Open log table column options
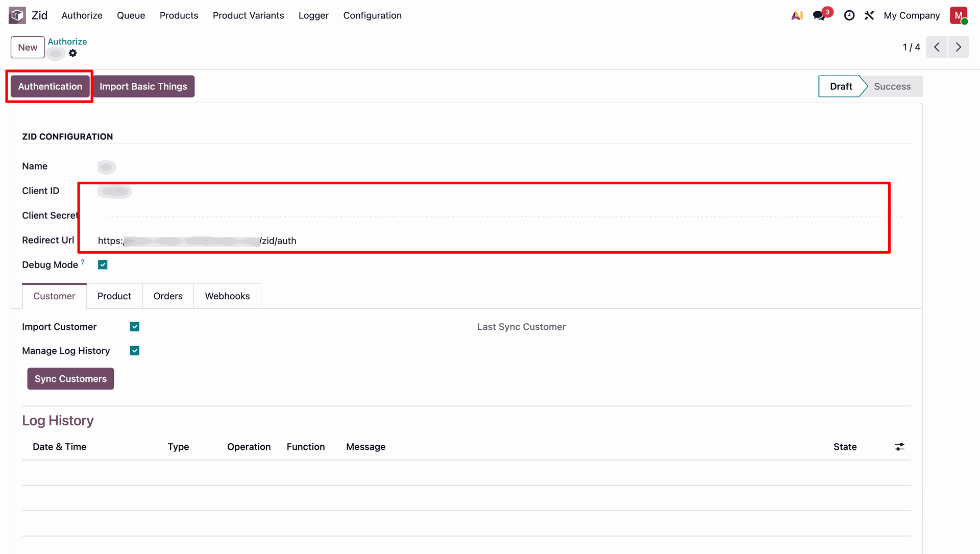 (x=899, y=447)
